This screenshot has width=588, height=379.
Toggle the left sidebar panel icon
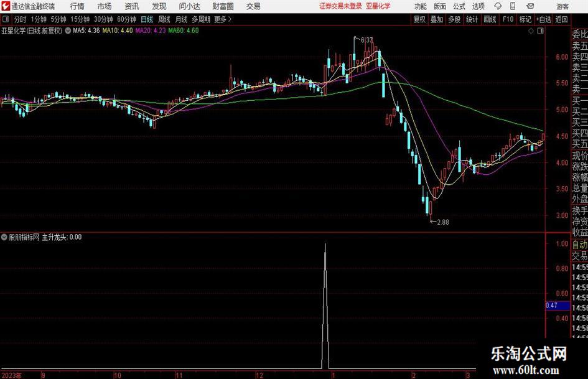tap(6, 19)
